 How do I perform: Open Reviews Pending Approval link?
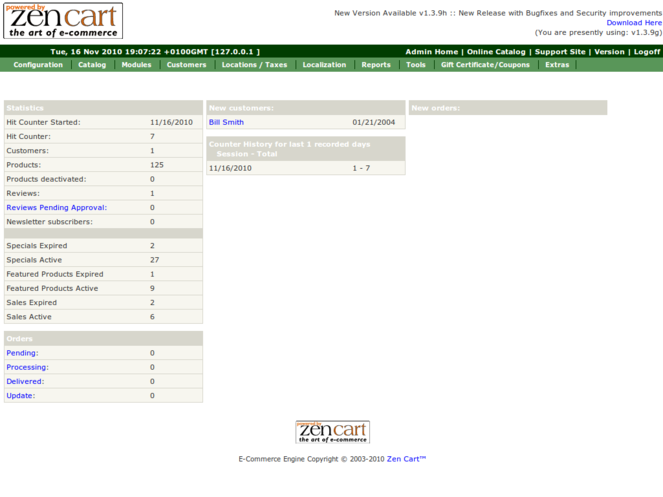click(56, 208)
